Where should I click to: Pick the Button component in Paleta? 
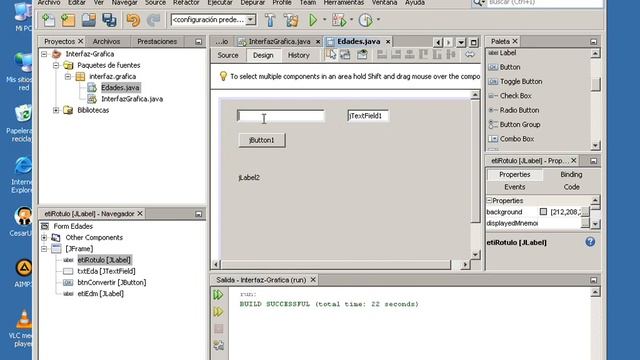504,67
